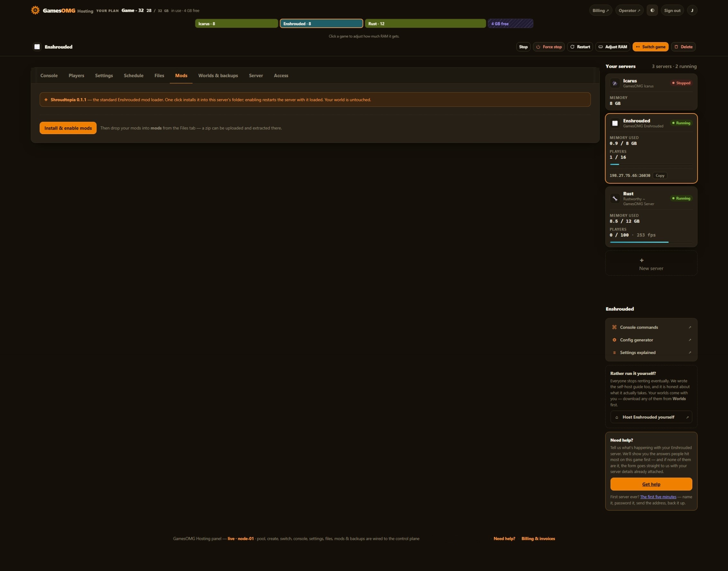Click the Switch game button
The image size is (728, 571).
click(651, 47)
